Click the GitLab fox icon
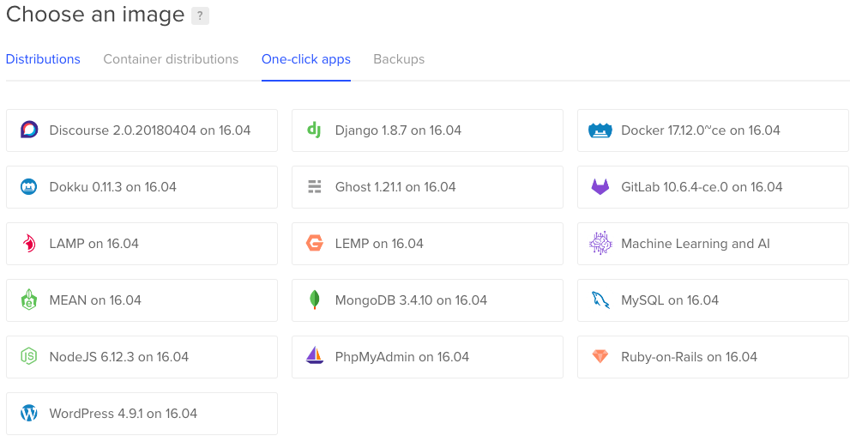The height and width of the screenshot is (442, 868). pos(600,187)
